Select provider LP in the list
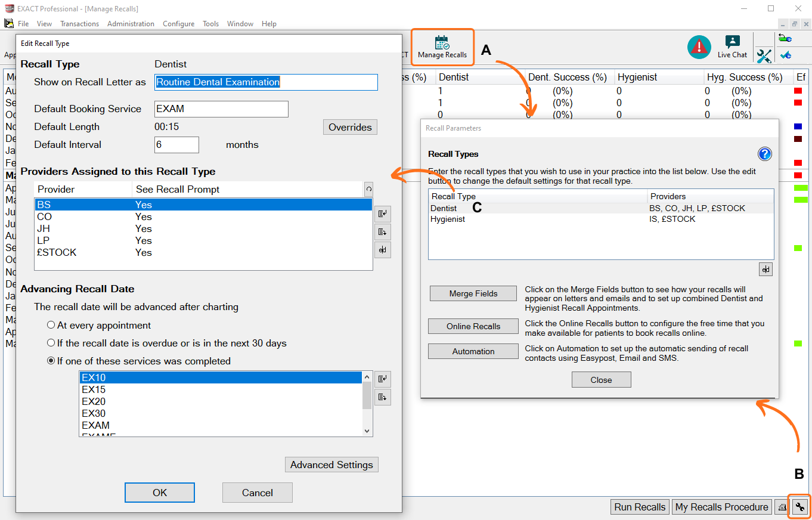Screen dimensions: 812x520 203,241
